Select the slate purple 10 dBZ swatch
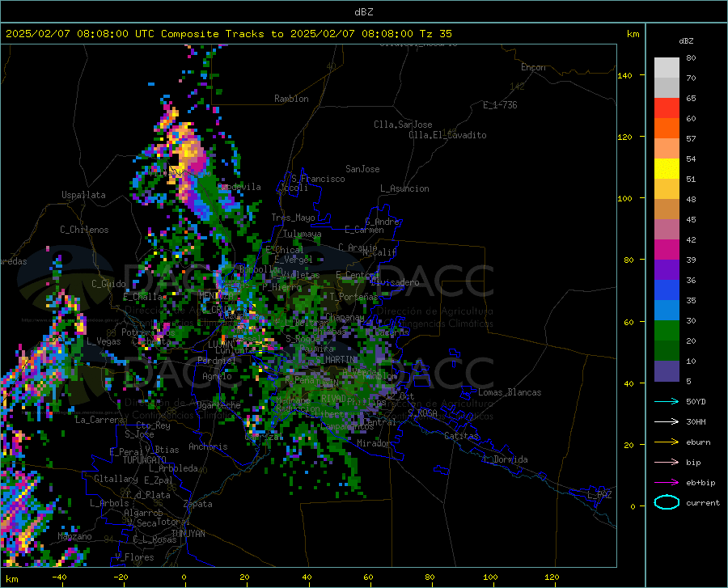 (x=667, y=371)
